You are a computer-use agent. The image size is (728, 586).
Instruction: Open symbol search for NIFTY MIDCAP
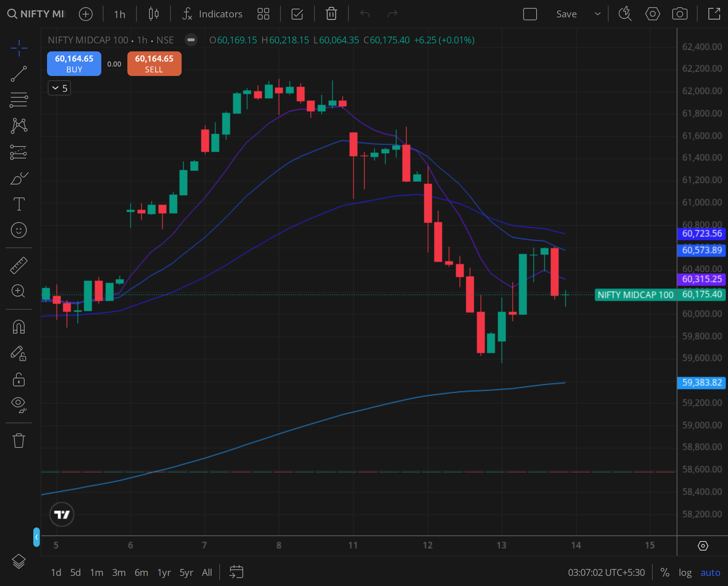click(36, 14)
